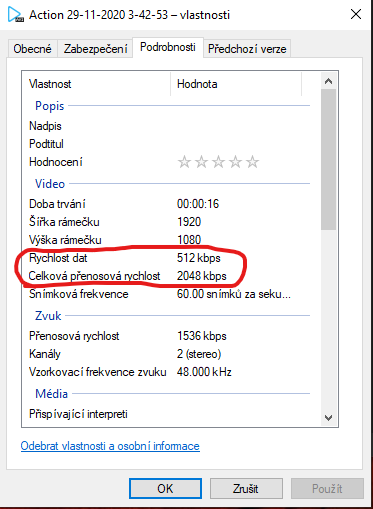Click the disabled Použít button
373x509 pixels.
327,489
